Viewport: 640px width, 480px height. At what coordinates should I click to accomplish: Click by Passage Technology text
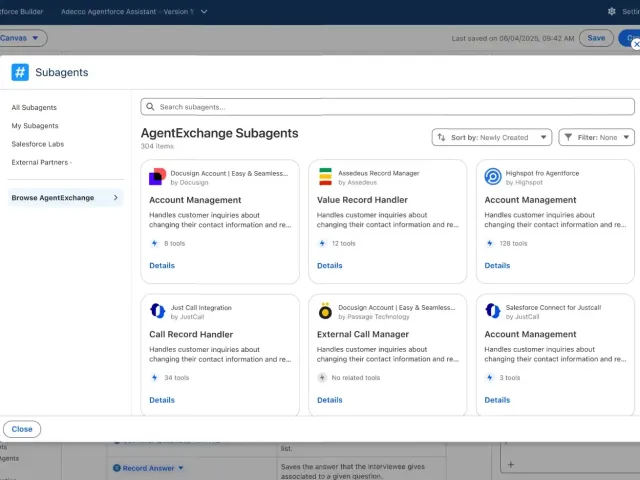coord(374,317)
